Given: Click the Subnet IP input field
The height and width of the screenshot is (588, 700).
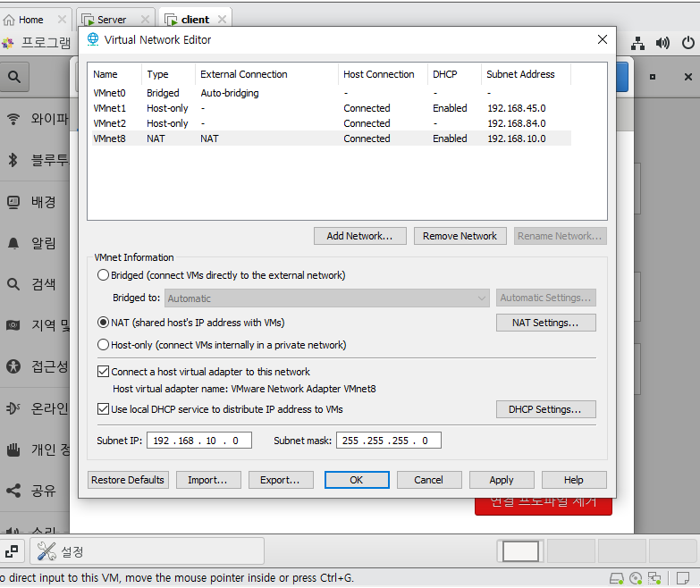Looking at the screenshot, I should [199, 441].
